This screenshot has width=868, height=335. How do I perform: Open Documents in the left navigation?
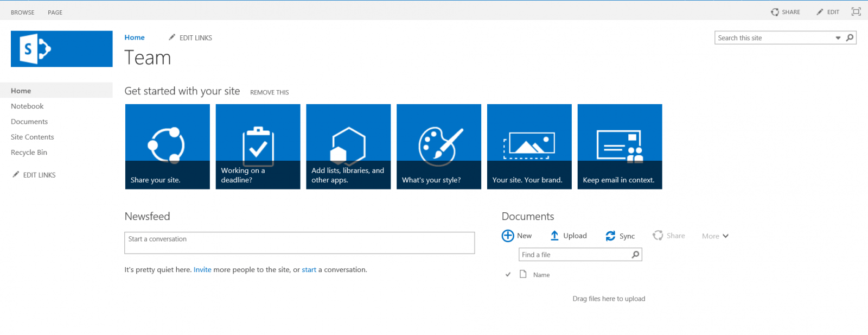click(29, 122)
